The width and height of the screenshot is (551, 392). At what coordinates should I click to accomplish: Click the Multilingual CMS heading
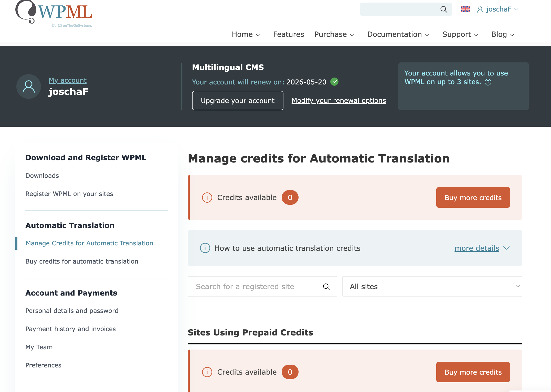228,67
